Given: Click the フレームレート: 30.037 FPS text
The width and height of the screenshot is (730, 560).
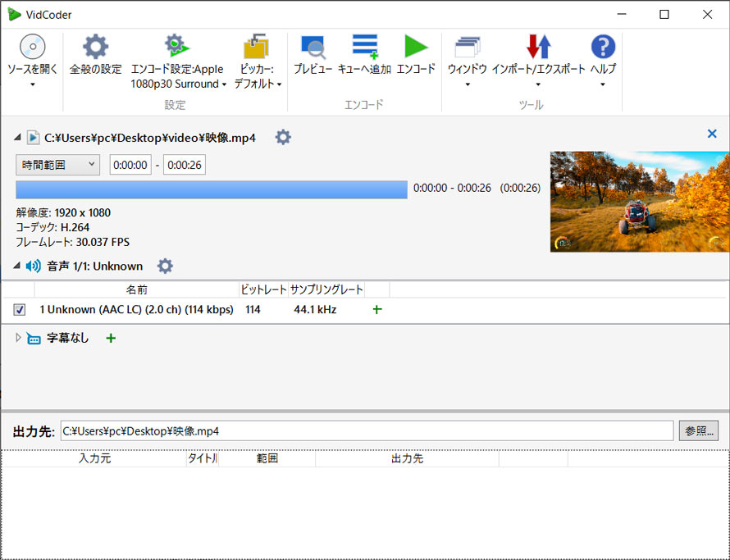Looking at the screenshot, I should click(x=73, y=242).
